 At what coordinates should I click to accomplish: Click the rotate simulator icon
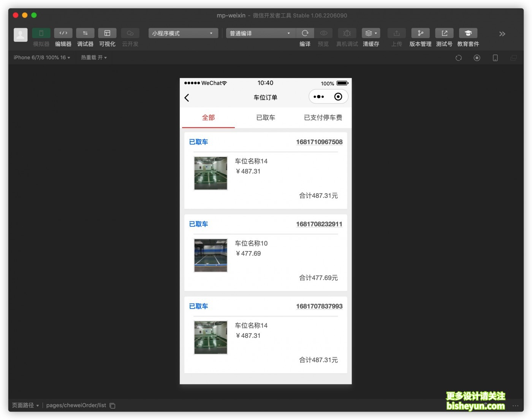click(x=459, y=58)
